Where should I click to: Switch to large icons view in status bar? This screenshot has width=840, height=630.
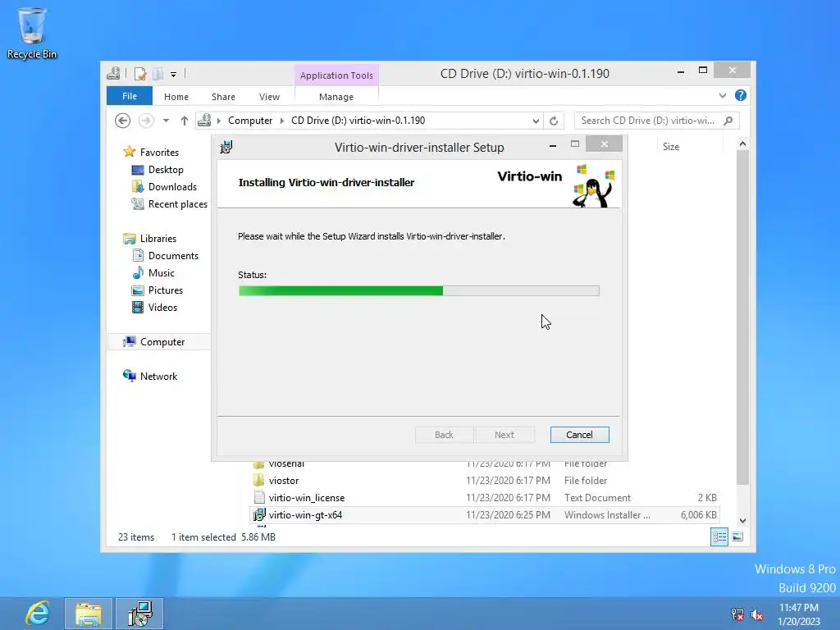pyautogui.click(x=737, y=536)
